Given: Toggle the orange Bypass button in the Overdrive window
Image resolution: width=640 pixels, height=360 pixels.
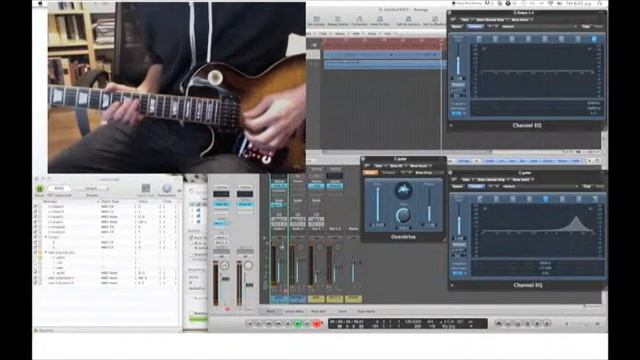Looking at the screenshot, I should pos(370,173).
